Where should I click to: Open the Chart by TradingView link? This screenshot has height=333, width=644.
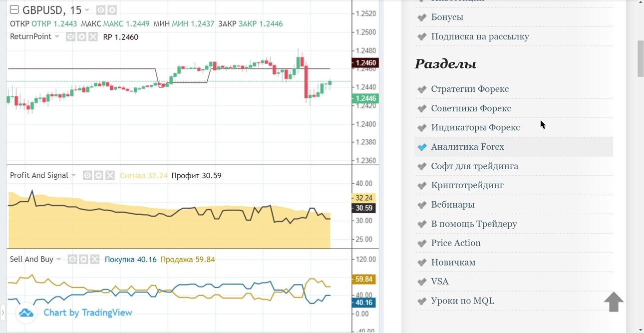pos(88,313)
